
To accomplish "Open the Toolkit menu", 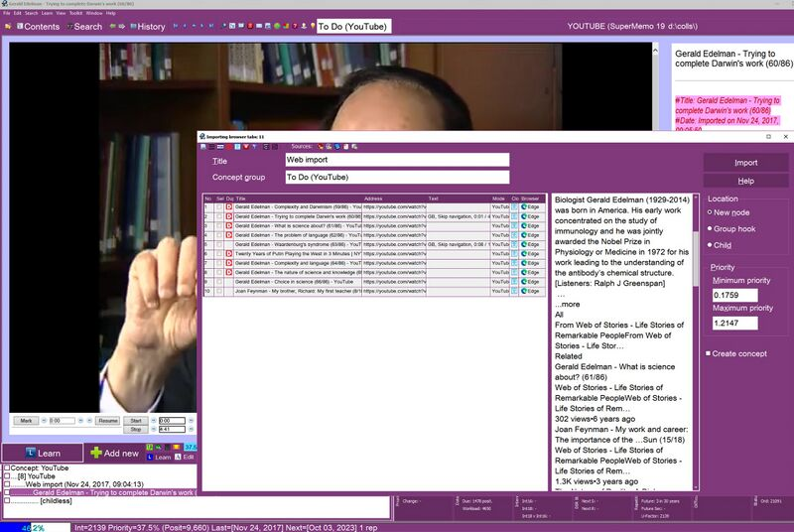I will 70,12.
